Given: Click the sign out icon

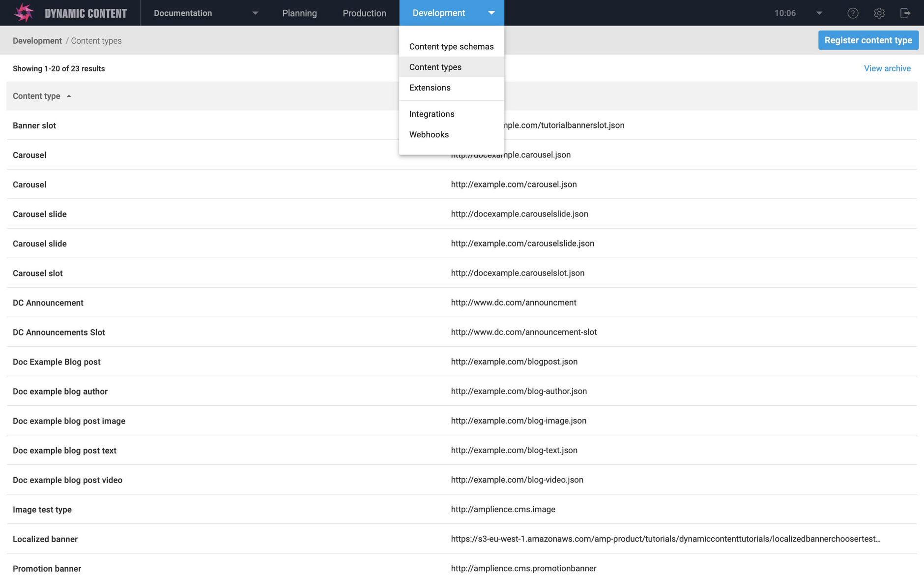Looking at the screenshot, I should tap(906, 13).
